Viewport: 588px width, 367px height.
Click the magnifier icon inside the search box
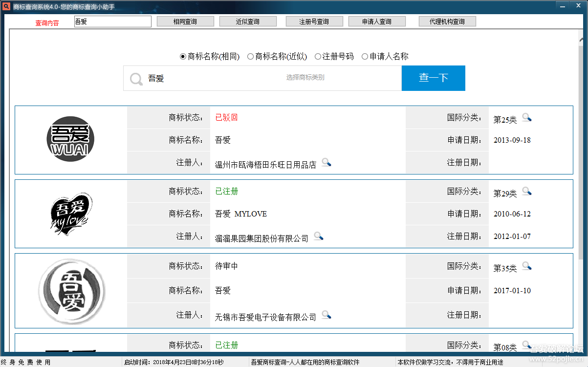(136, 79)
